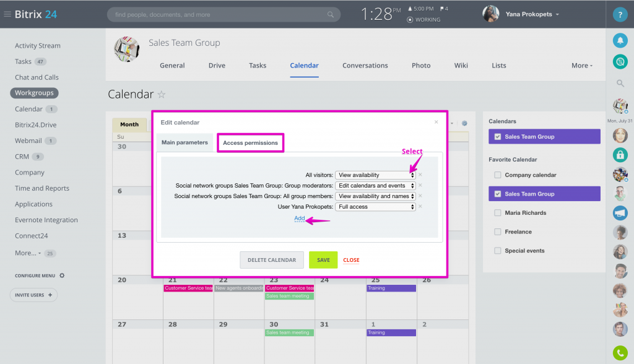Open Evernote Integration in left menu

[46, 220]
